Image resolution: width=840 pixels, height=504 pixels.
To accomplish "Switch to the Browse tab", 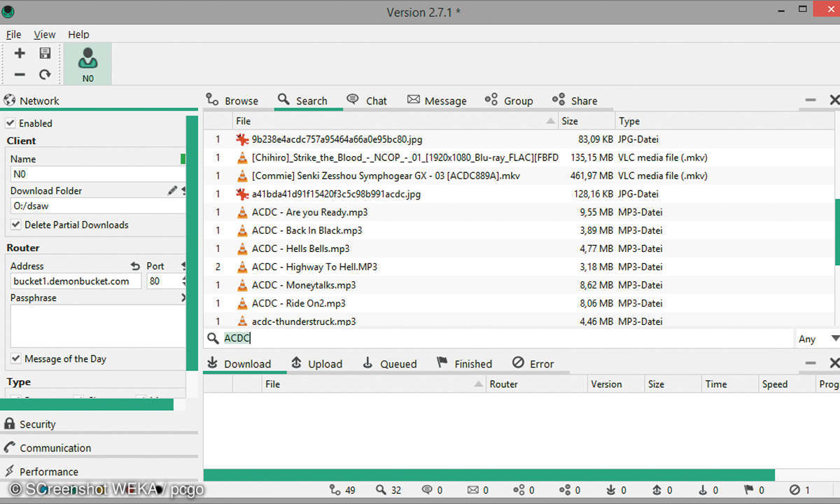I will pyautogui.click(x=233, y=101).
